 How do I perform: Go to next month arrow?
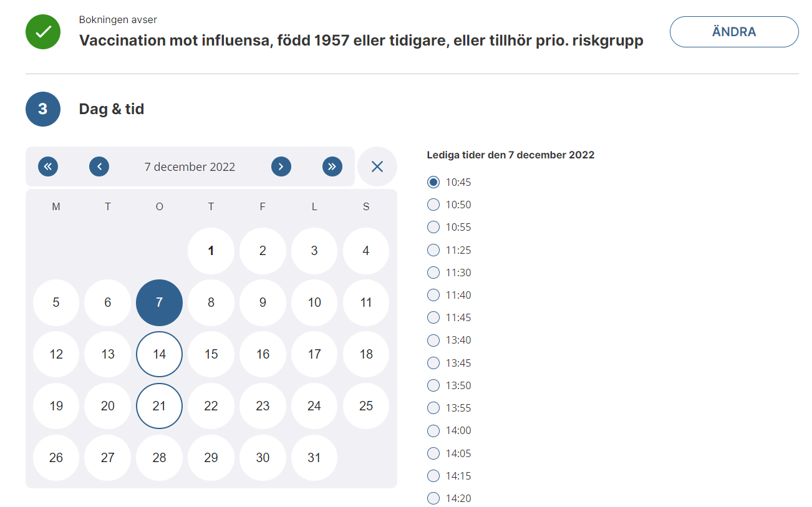pos(281,167)
